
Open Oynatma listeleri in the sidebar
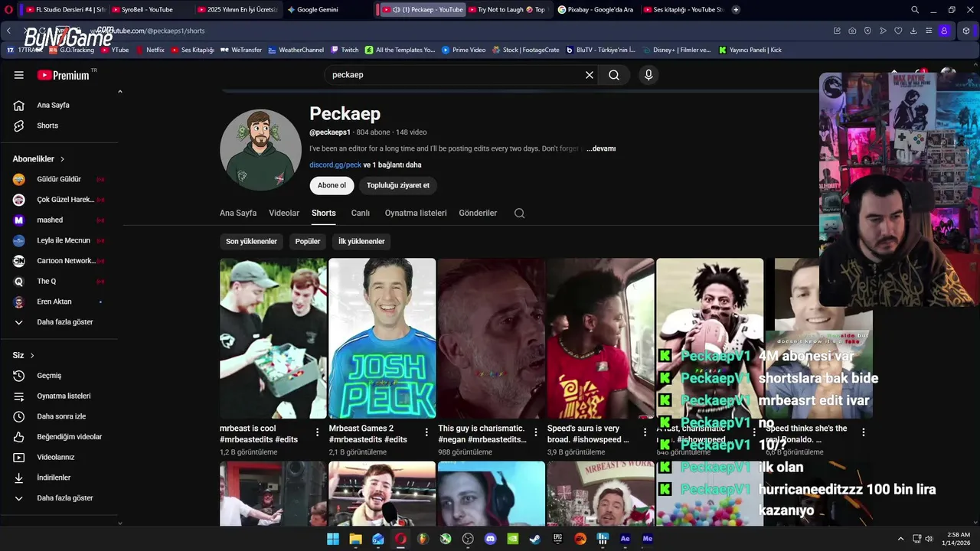[62, 396]
